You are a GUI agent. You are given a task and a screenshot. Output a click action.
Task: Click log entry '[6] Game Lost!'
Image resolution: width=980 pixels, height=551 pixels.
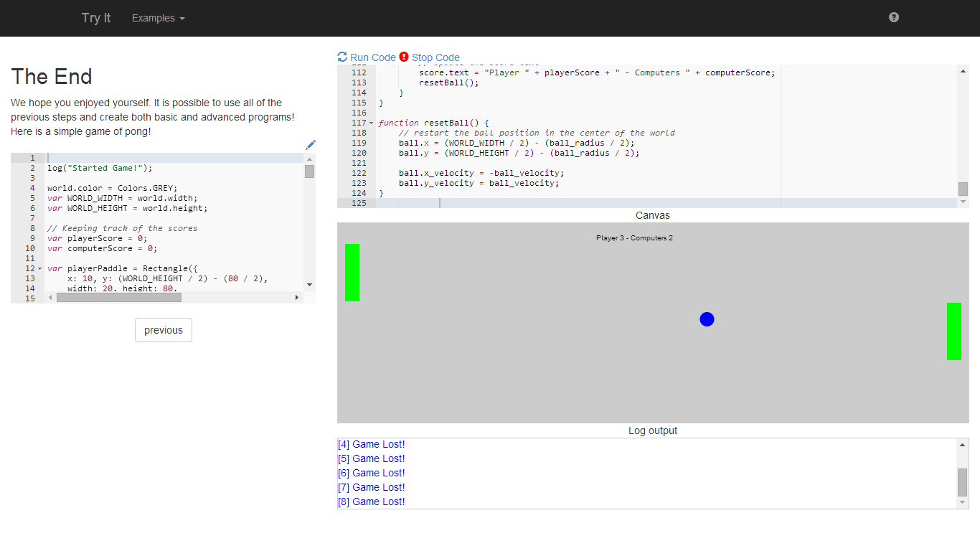(x=371, y=473)
